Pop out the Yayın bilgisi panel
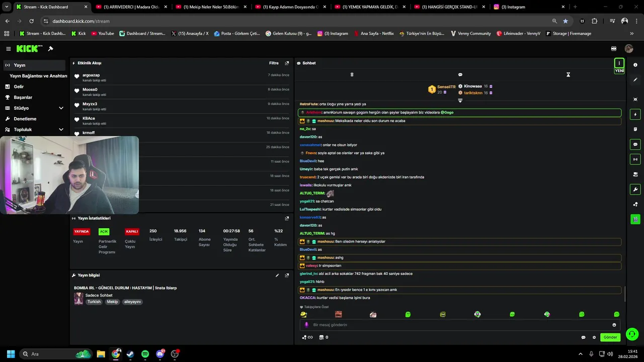The image size is (644, 362). point(287,276)
